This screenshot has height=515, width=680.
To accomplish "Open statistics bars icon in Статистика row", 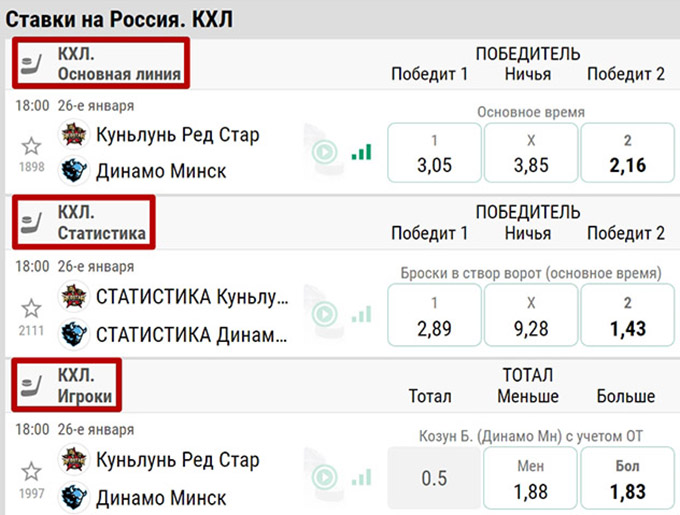I will [362, 314].
